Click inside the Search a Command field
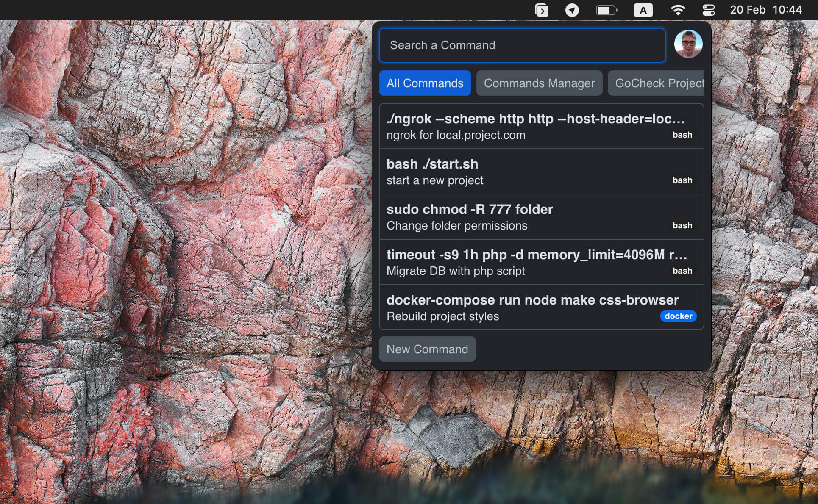The height and width of the screenshot is (504, 818). click(x=522, y=45)
